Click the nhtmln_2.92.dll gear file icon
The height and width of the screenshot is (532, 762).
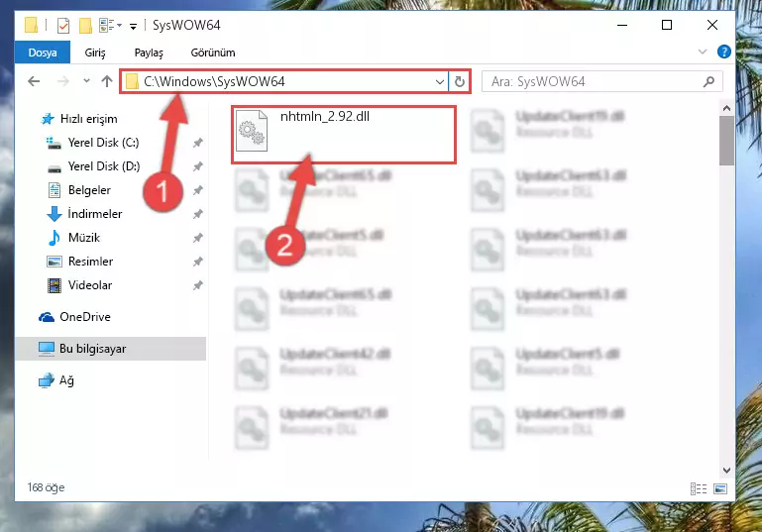[x=252, y=131]
